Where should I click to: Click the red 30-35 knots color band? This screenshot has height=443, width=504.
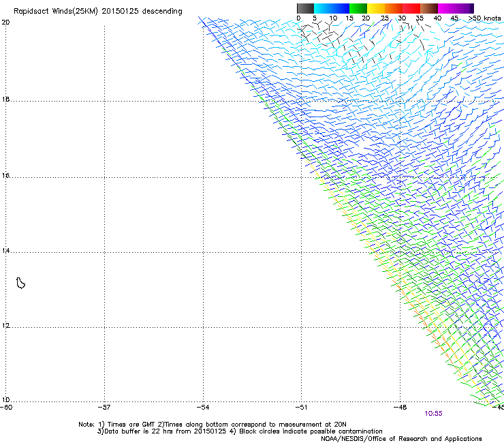pyautogui.click(x=411, y=8)
